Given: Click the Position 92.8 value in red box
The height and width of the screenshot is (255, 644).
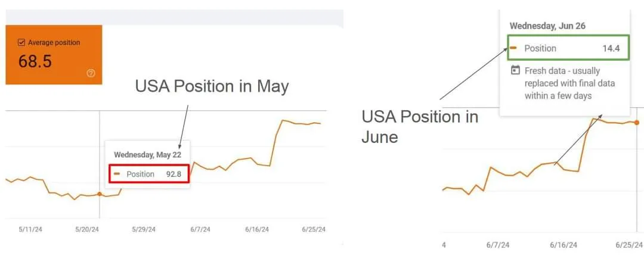Looking at the screenshot, I should pyautogui.click(x=174, y=174).
